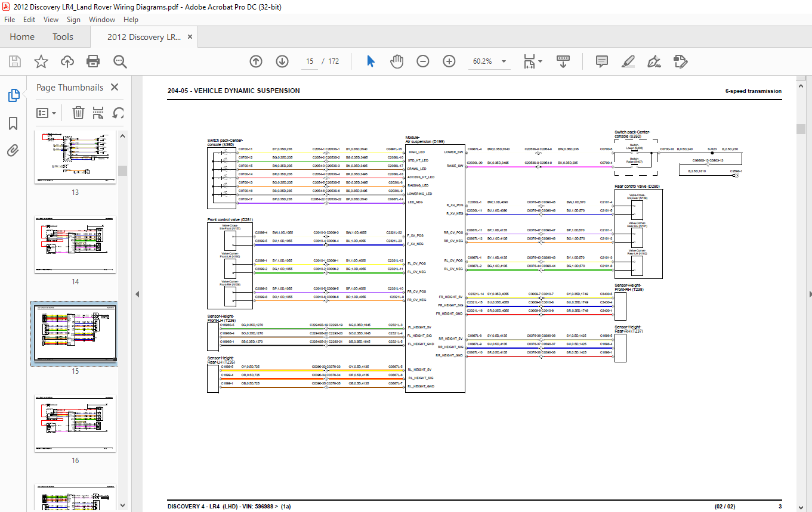Toggle the Page Thumbnails navigation pane icon
The height and width of the screenshot is (512, 812).
[x=13, y=95]
